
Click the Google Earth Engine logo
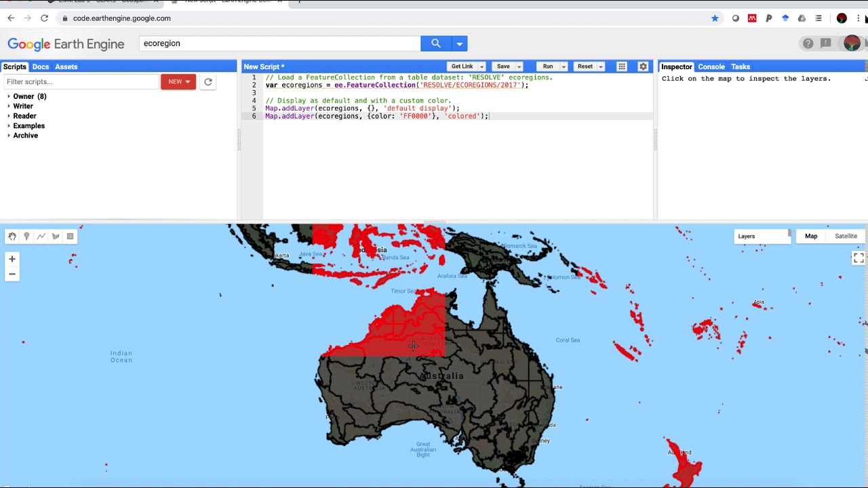[x=66, y=44]
